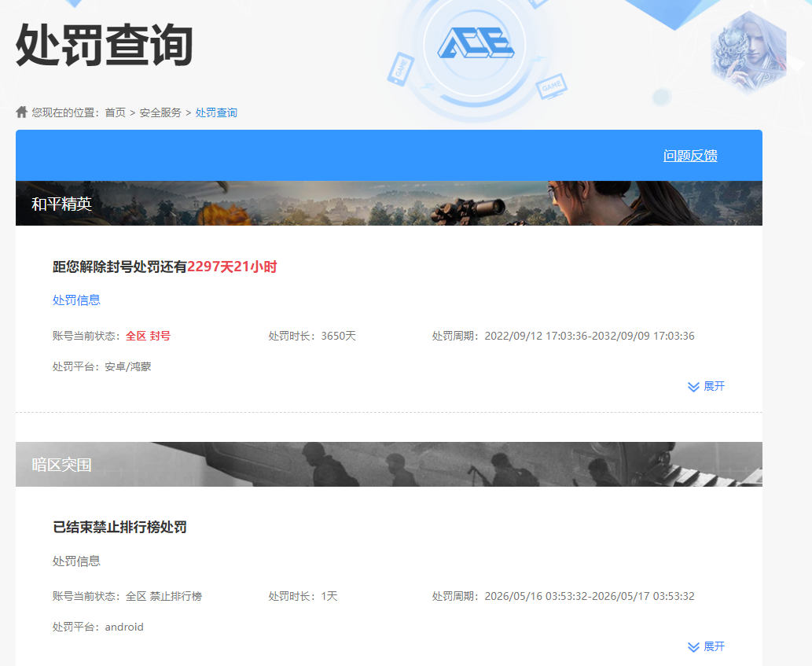Screen dimensions: 812x666
Task: Open 首页 breadcrumb link
Action: [115, 112]
